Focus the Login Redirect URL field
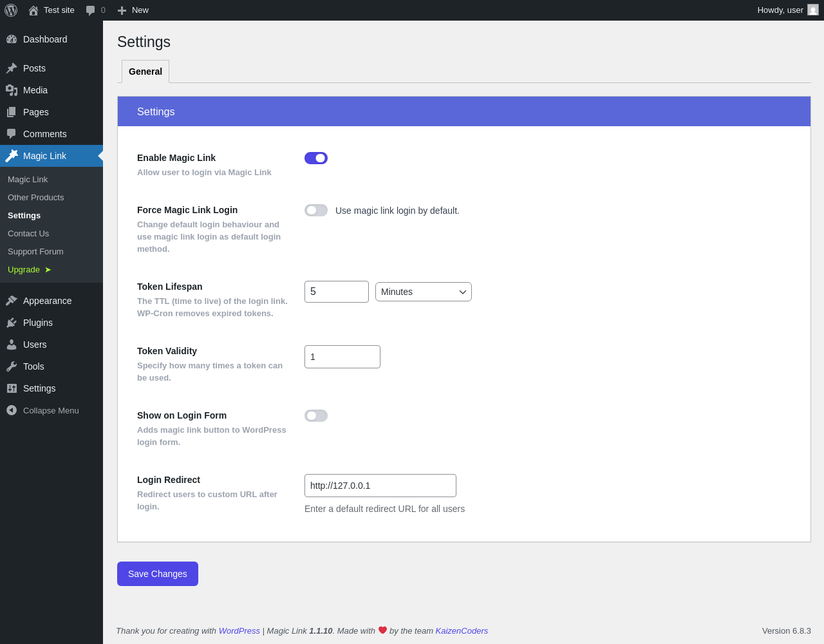Image resolution: width=824 pixels, height=644 pixels. coord(380,486)
